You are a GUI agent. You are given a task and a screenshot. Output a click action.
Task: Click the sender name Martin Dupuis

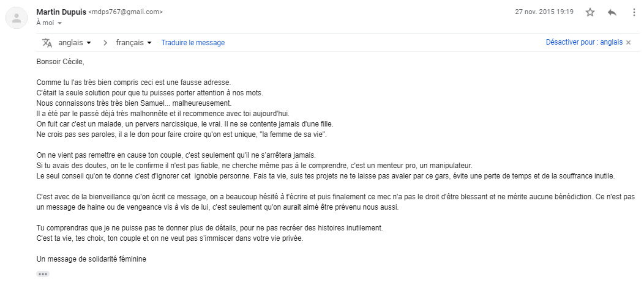[x=61, y=12]
